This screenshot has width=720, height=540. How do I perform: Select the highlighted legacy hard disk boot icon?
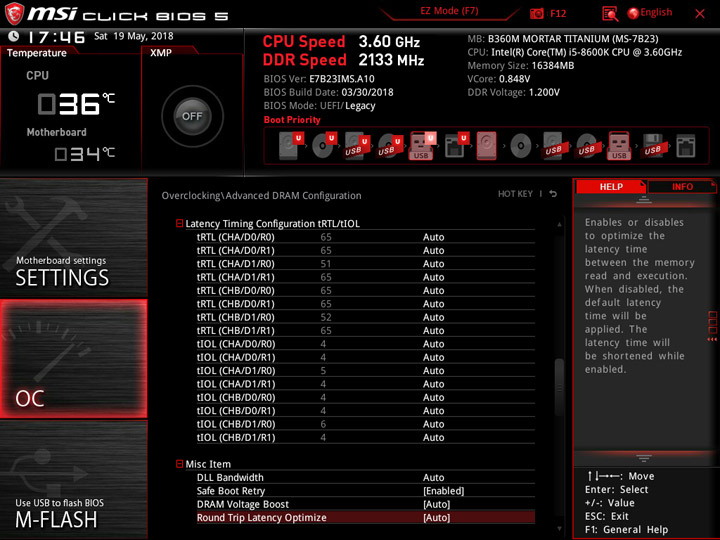487,146
